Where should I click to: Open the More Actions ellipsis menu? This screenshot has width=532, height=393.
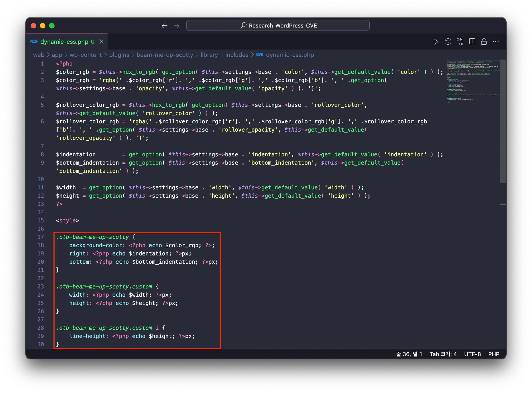coord(496,42)
